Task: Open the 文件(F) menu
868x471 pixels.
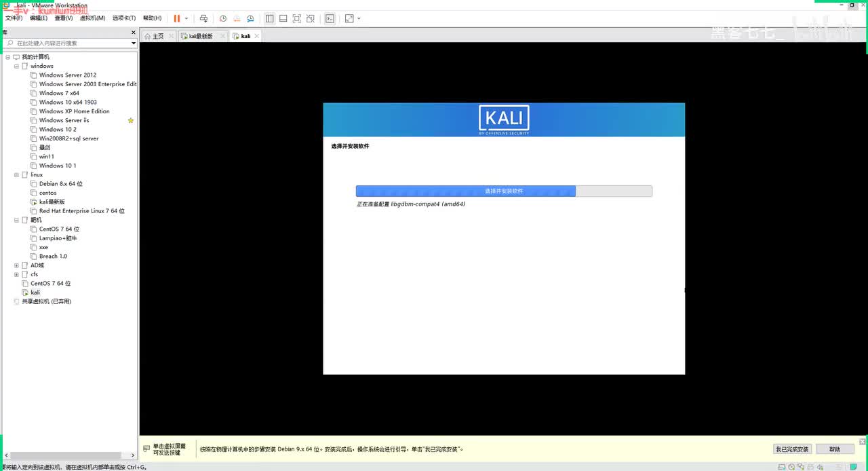Action: (x=14, y=18)
